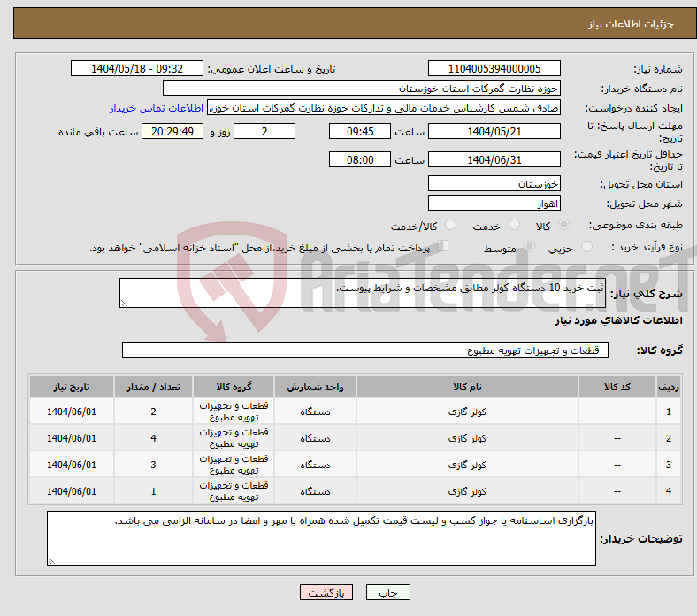Image resolution: width=697 pixels, height=616 pixels.
Task: Click کولر گازی in row 4
Action: pyautogui.click(x=467, y=491)
